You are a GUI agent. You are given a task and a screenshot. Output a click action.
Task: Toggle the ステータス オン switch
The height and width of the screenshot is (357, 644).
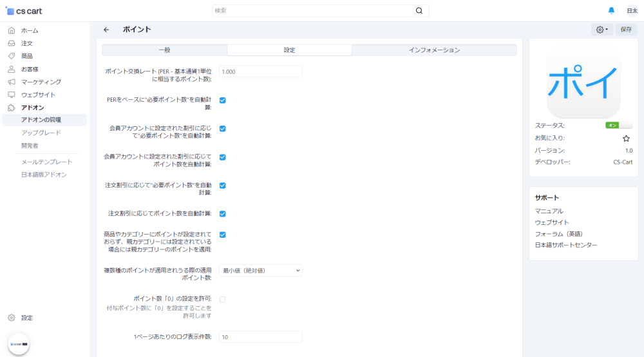tap(618, 125)
